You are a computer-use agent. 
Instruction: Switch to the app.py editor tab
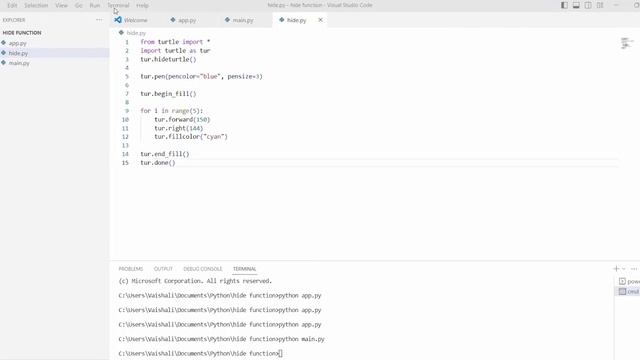pyautogui.click(x=187, y=20)
